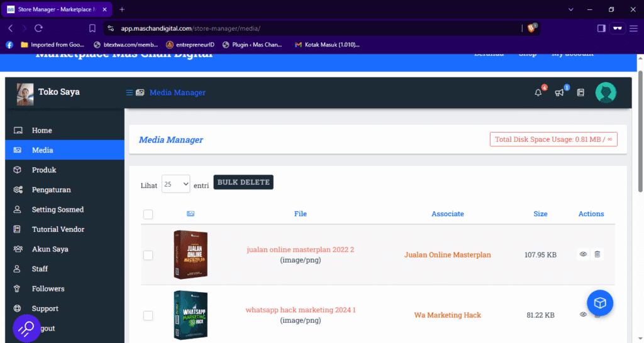View jualan online masterplan via its eye icon
Viewport: 644px width, 343px height.
pos(583,254)
